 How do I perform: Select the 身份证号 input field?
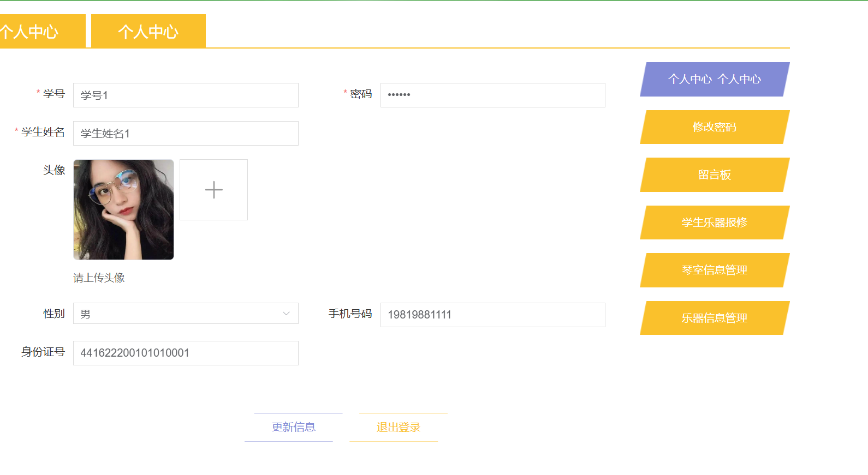tap(186, 353)
